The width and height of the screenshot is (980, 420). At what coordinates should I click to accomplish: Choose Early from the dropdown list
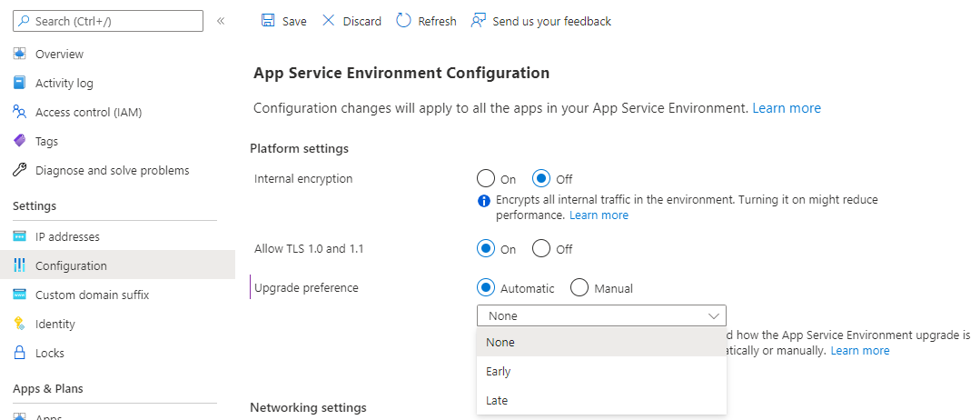coord(499,371)
